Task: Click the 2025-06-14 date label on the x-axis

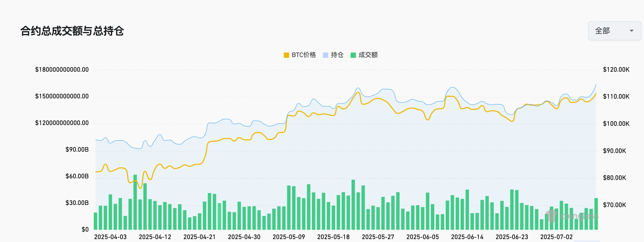Action: pos(467,237)
